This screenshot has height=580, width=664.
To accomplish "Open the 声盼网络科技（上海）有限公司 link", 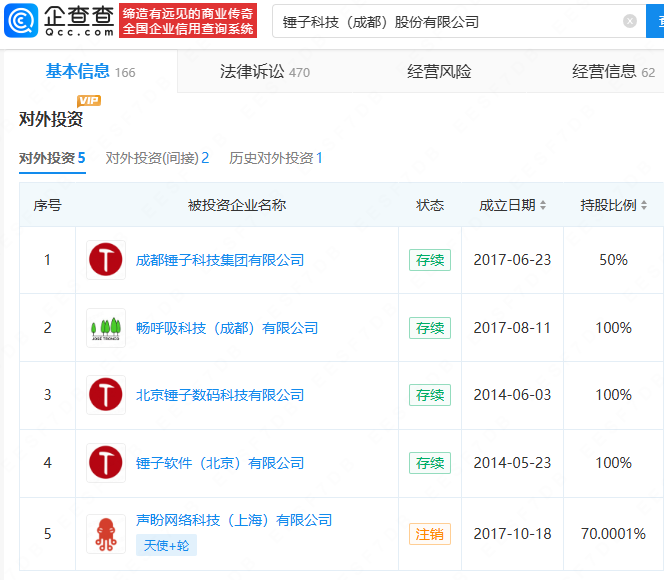I will click(x=234, y=520).
